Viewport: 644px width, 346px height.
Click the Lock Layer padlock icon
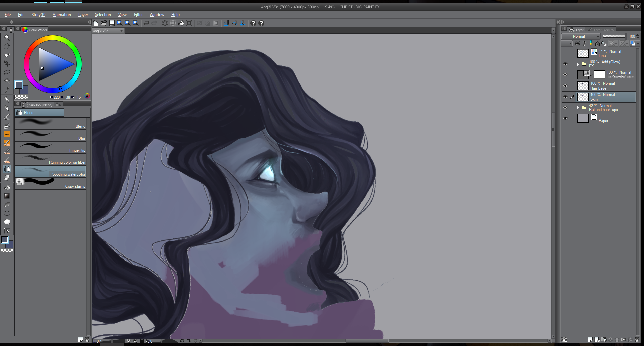pos(597,43)
